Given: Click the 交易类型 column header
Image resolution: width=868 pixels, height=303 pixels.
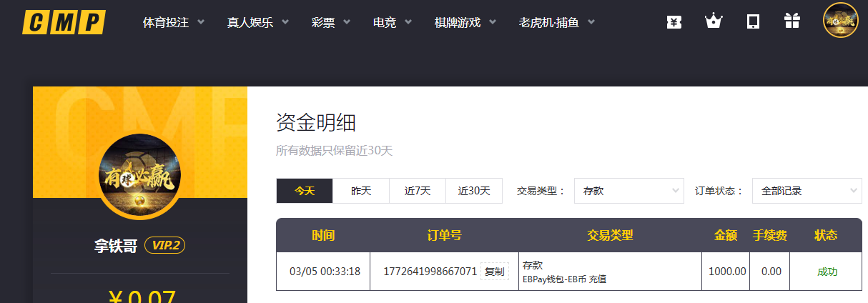Looking at the screenshot, I should pyautogui.click(x=610, y=235).
